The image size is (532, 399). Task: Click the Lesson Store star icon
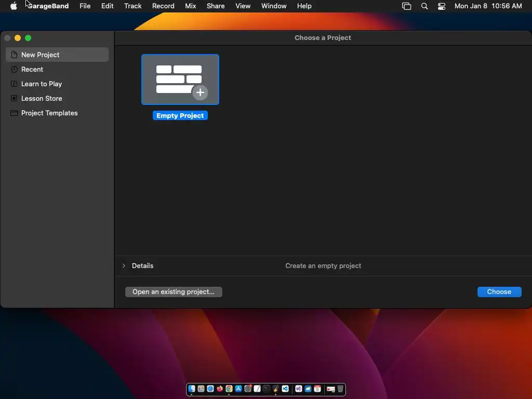tap(14, 98)
